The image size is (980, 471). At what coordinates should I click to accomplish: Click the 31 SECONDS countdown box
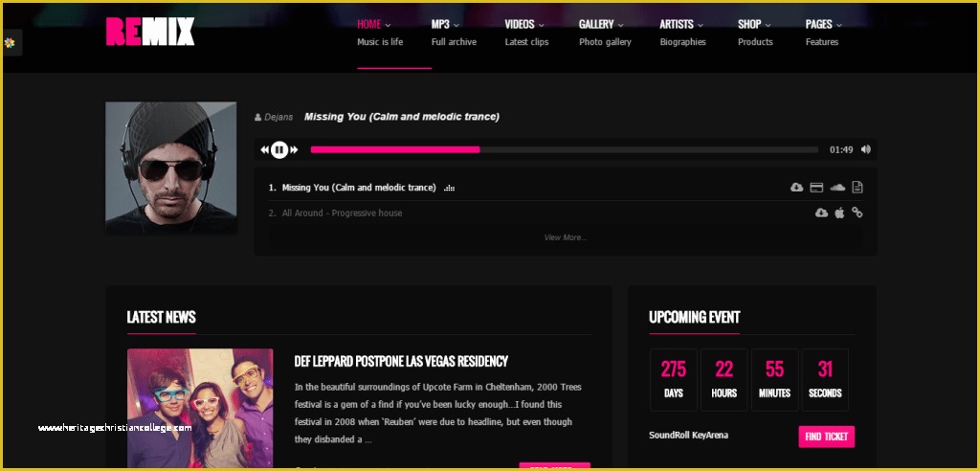pos(825,380)
